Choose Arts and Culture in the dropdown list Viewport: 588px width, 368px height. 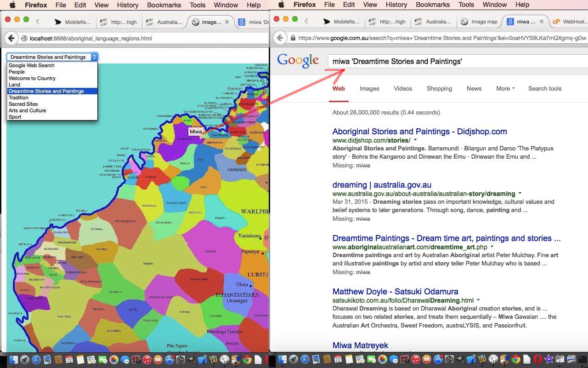[52, 110]
